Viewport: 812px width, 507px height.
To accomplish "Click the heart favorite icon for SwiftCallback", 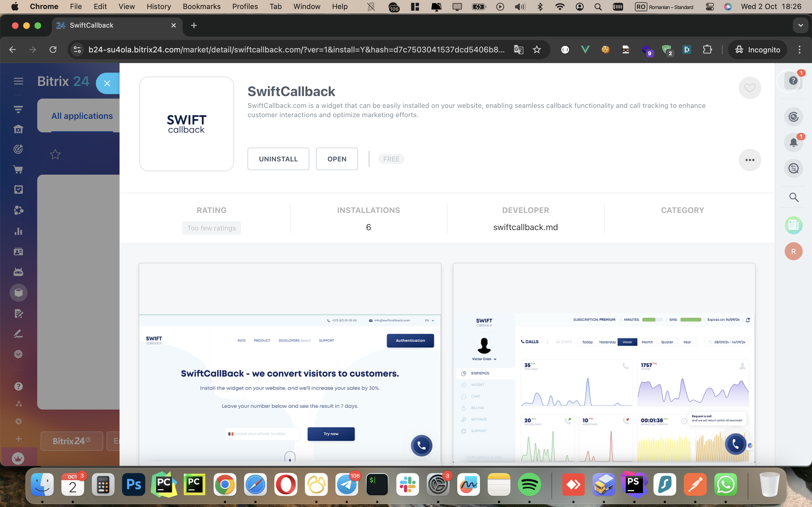I will coord(750,88).
